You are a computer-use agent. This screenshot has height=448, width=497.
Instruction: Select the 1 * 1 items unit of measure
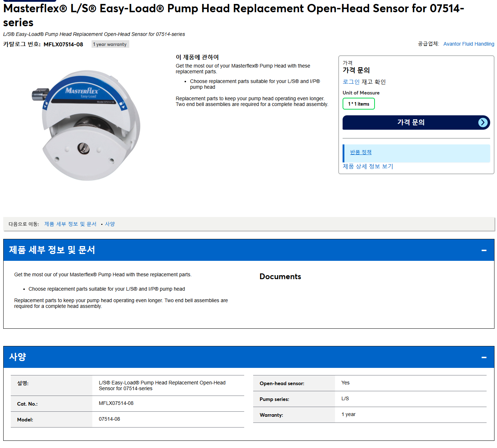(x=358, y=104)
